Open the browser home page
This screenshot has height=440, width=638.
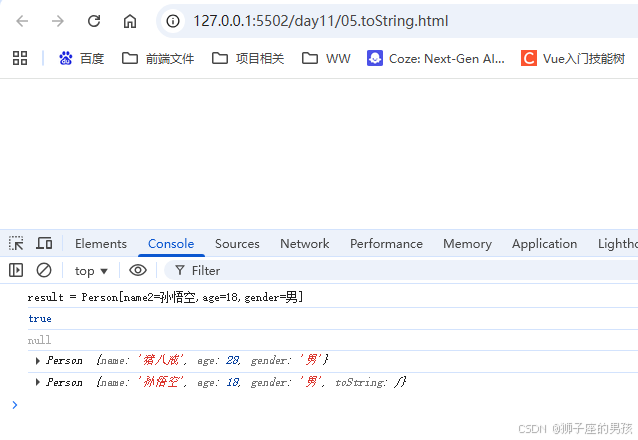click(130, 21)
